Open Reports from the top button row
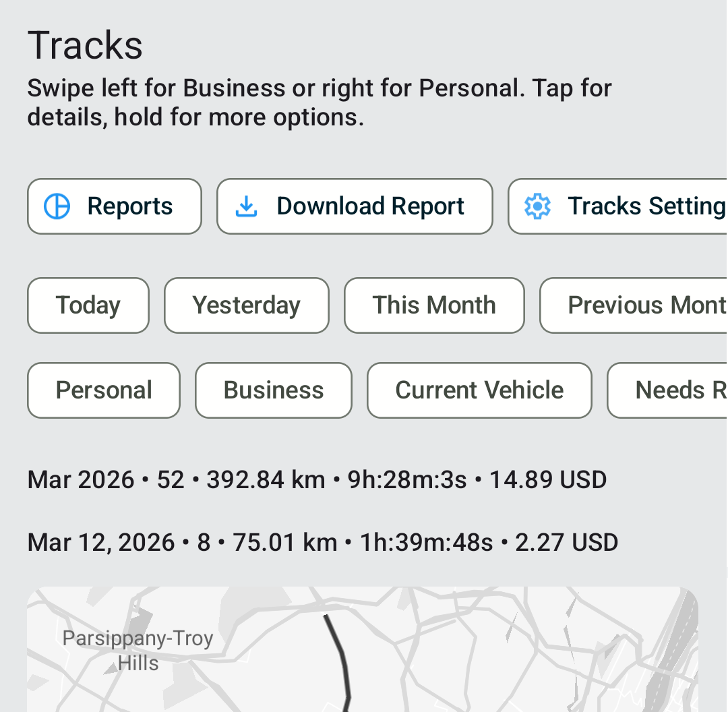Image resolution: width=728 pixels, height=712 pixels. click(x=114, y=206)
